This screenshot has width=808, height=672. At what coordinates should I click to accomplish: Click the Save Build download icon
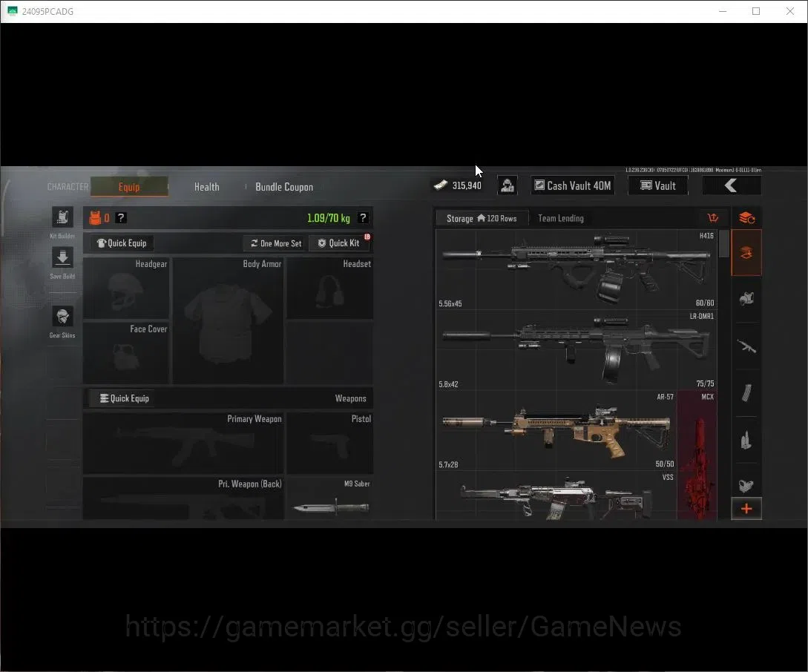(62, 257)
